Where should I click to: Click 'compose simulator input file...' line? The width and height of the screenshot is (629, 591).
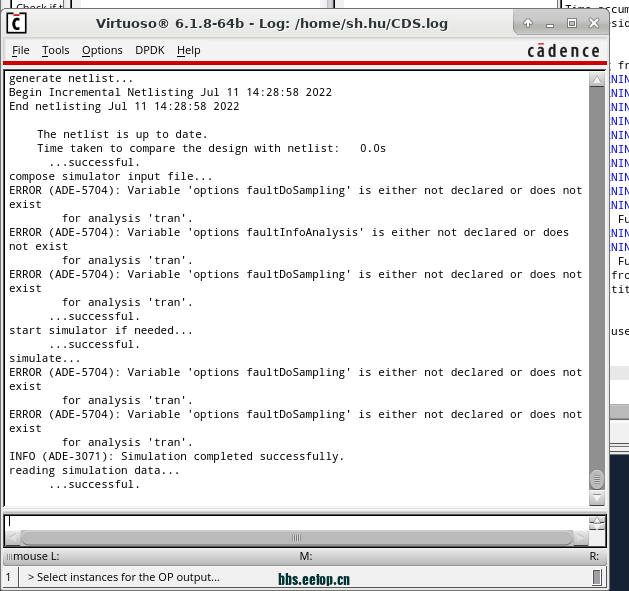point(111,177)
